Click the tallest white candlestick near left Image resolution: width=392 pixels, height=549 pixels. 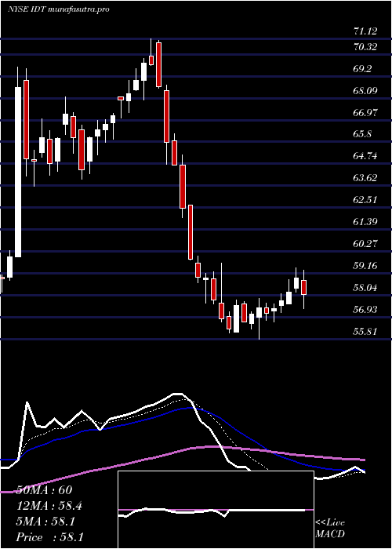tap(18, 172)
